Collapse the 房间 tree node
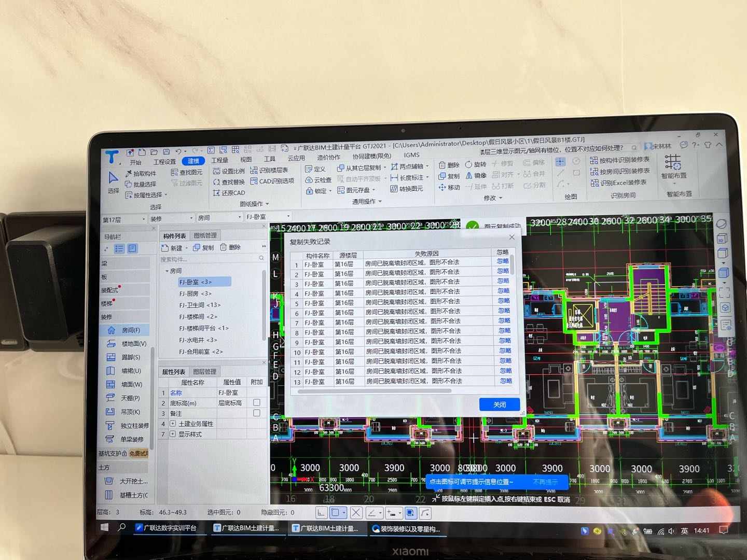747x560 pixels. (167, 271)
